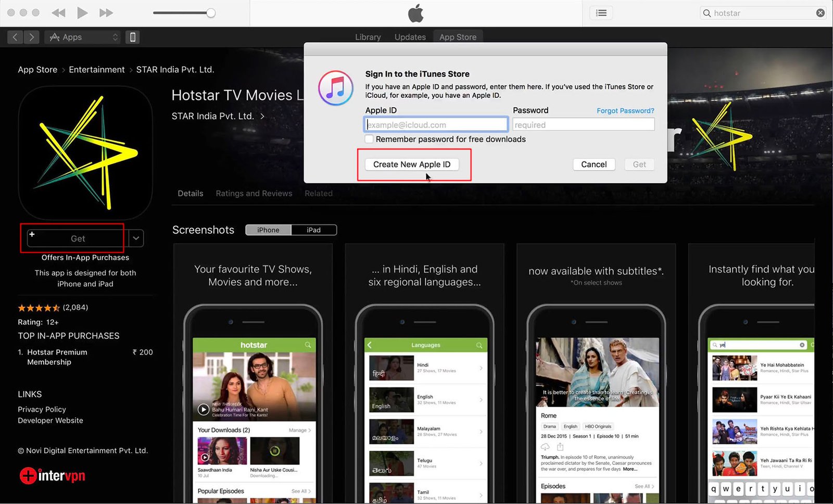Select iPhone screenshots toggle

click(x=268, y=230)
